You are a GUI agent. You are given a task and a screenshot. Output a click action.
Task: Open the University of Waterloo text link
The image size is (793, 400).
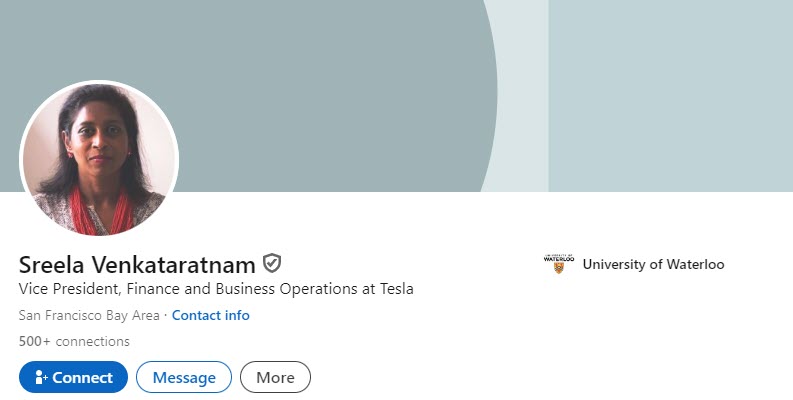point(653,264)
